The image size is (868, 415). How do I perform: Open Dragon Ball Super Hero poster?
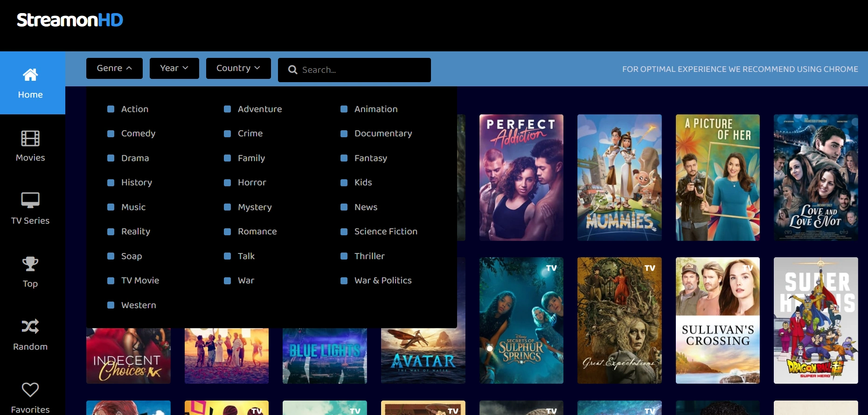pos(816,320)
